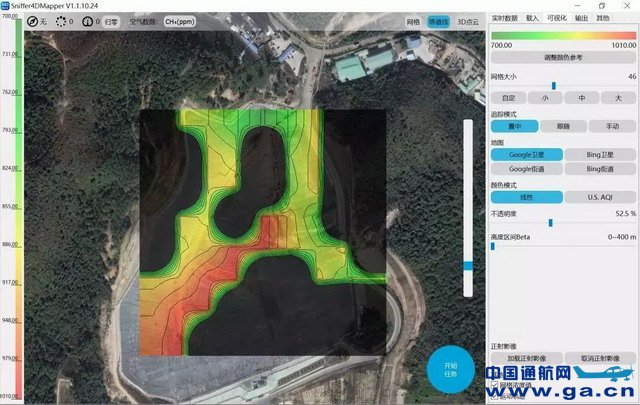This screenshot has width=640, height=405.
Task: Click the compass icon in top toolbar
Action: click(x=34, y=20)
